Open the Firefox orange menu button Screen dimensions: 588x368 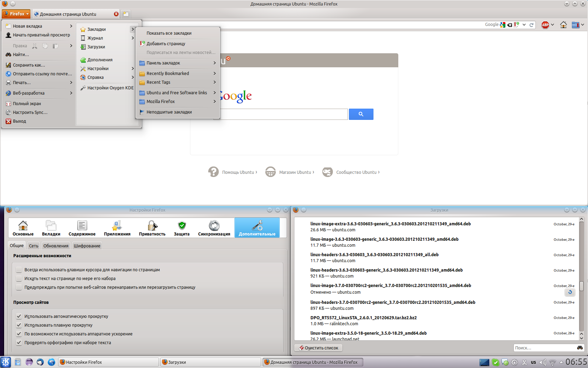tap(16, 14)
